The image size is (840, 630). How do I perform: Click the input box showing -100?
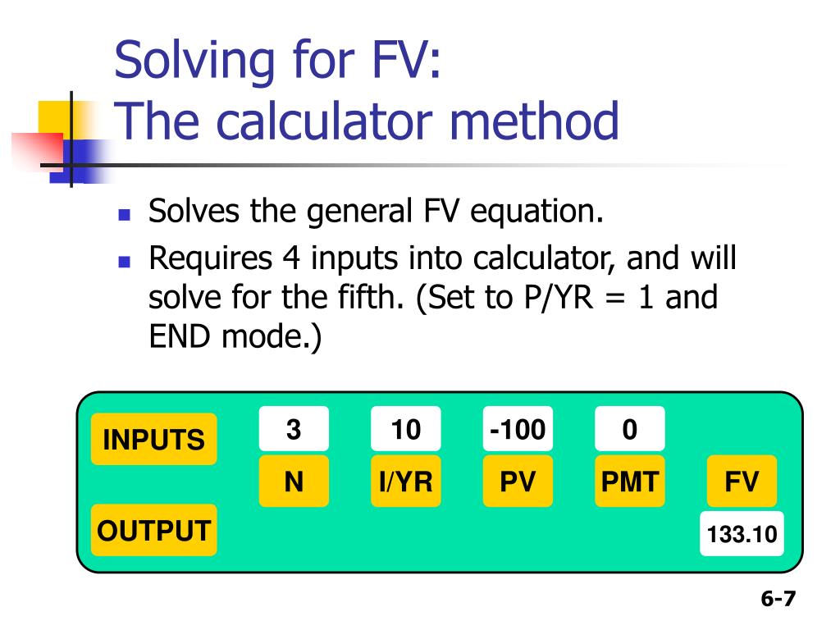click(518, 428)
